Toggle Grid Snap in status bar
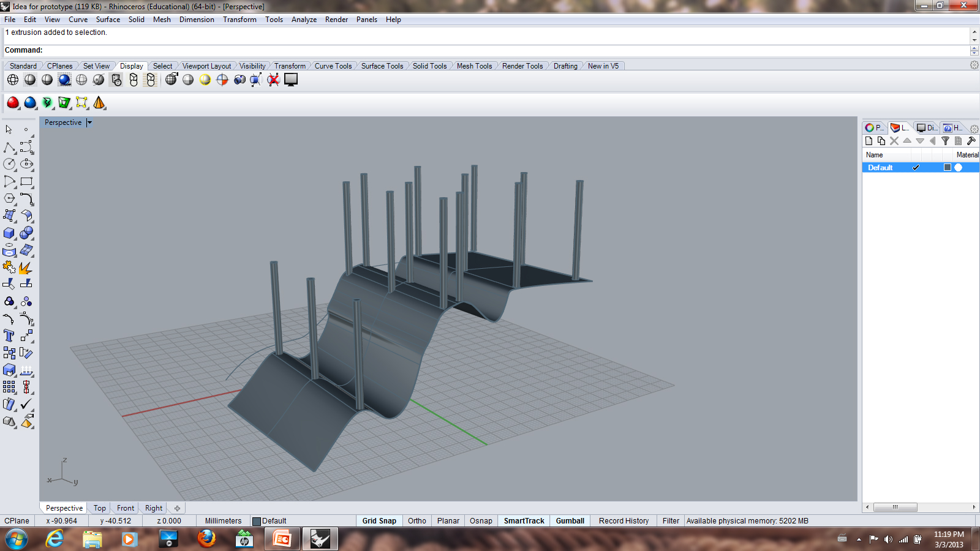 pyautogui.click(x=379, y=521)
